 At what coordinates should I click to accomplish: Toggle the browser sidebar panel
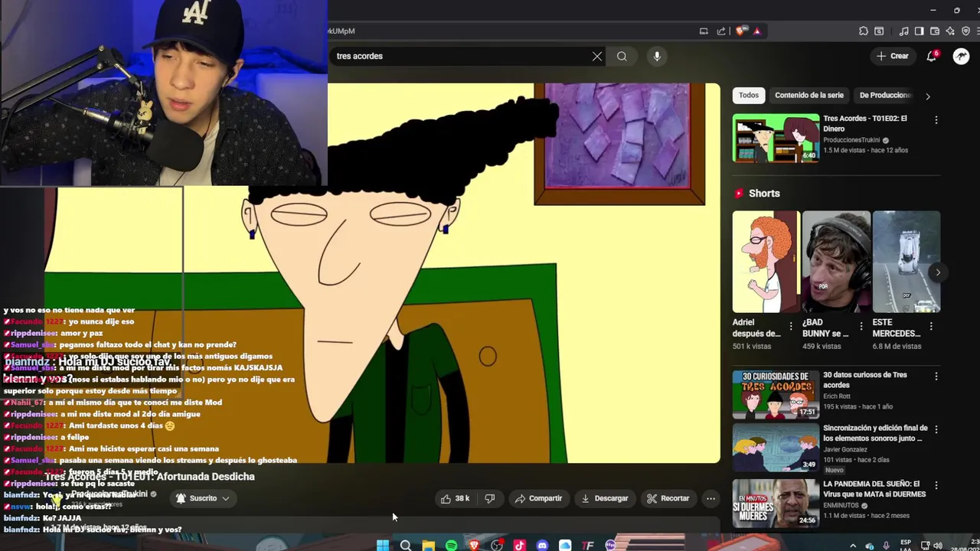920,31
